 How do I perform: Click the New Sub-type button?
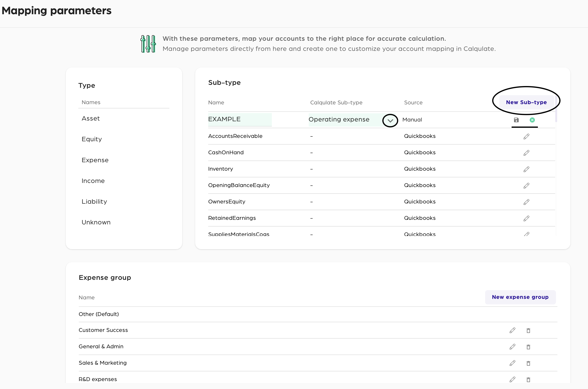pyautogui.click(x=526, y=102)
